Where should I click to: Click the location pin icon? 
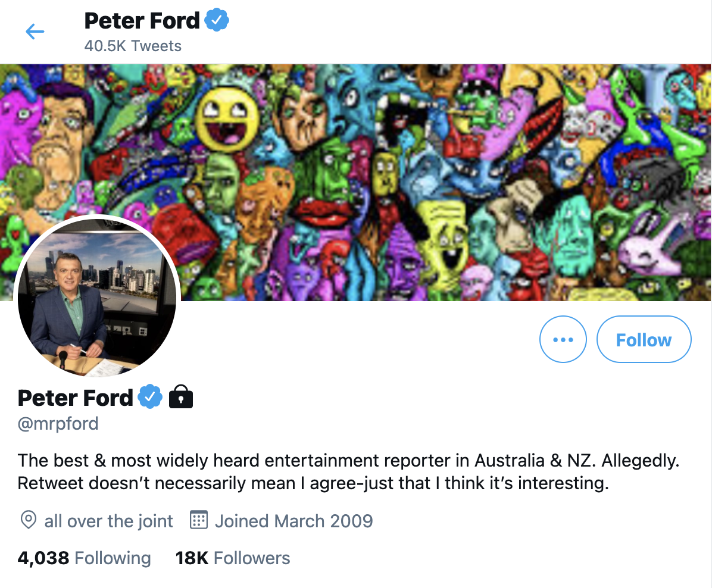(28, 521)
